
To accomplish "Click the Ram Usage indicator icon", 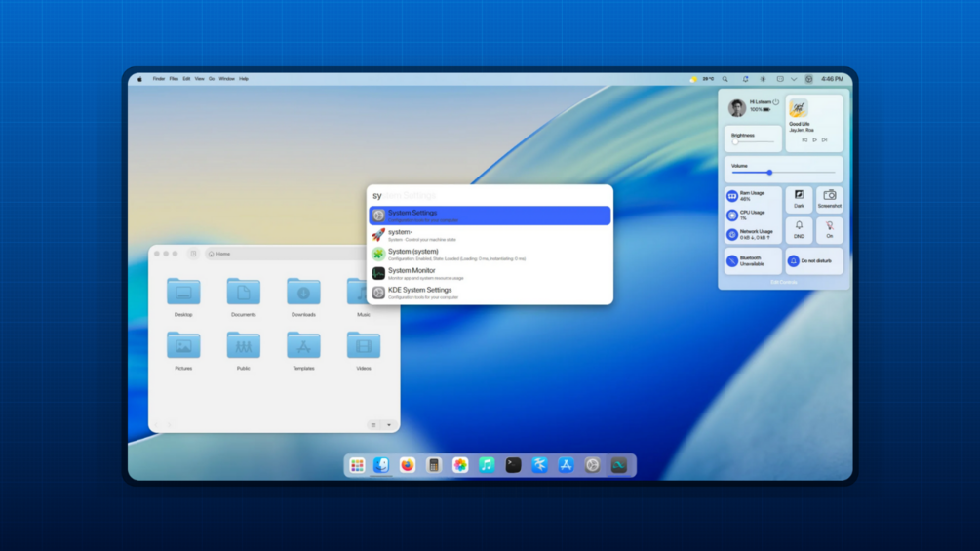I will pos(732,196).
